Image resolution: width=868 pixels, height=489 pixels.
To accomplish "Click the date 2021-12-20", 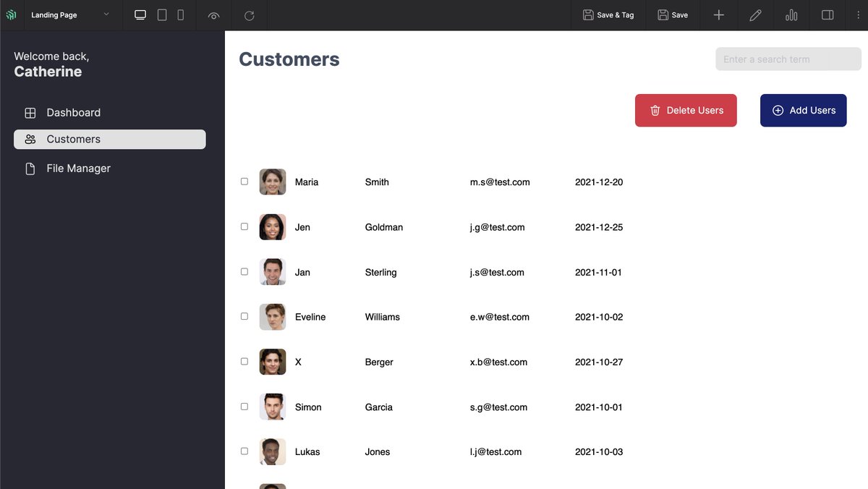I will point(599,182).
